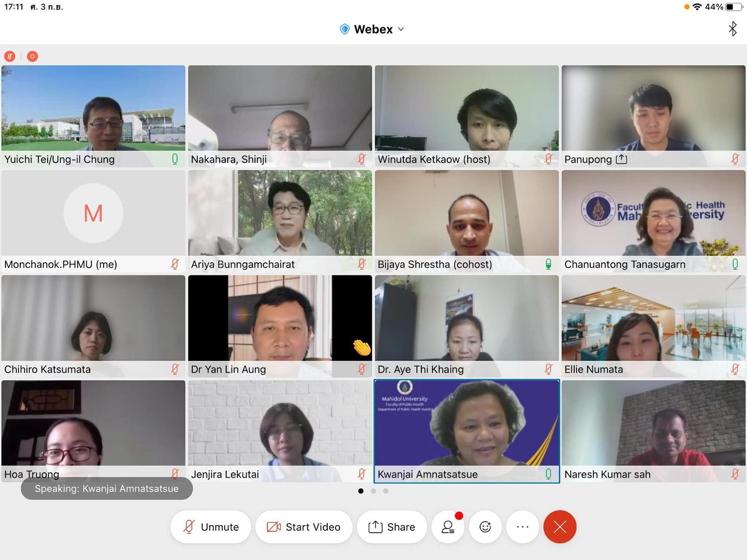Tap the first page indicator dot
747x560 pixels.
click(x=361, y=491)
